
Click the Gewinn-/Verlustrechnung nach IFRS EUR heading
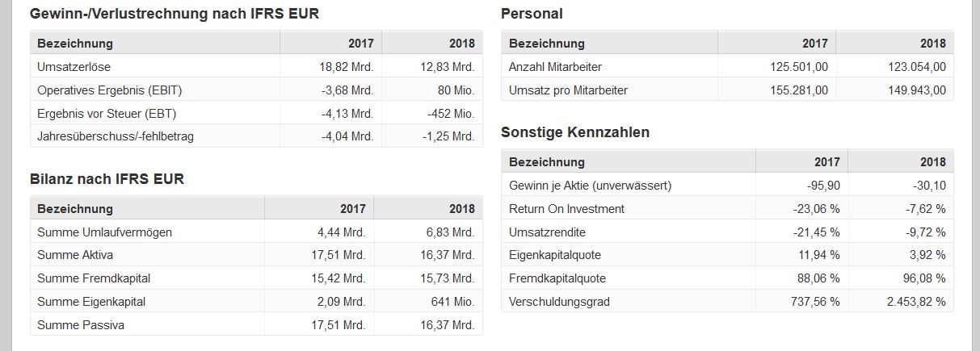174,14
